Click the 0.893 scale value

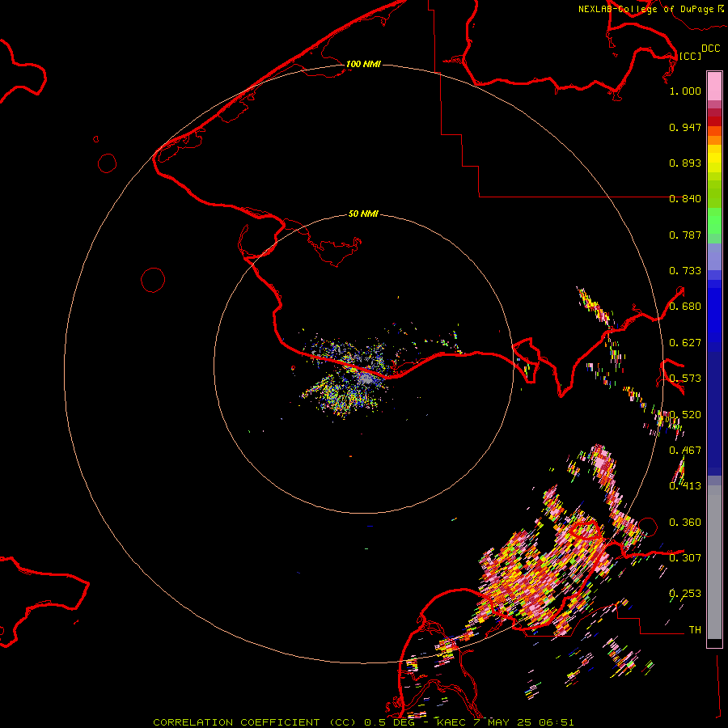point(685,163)
